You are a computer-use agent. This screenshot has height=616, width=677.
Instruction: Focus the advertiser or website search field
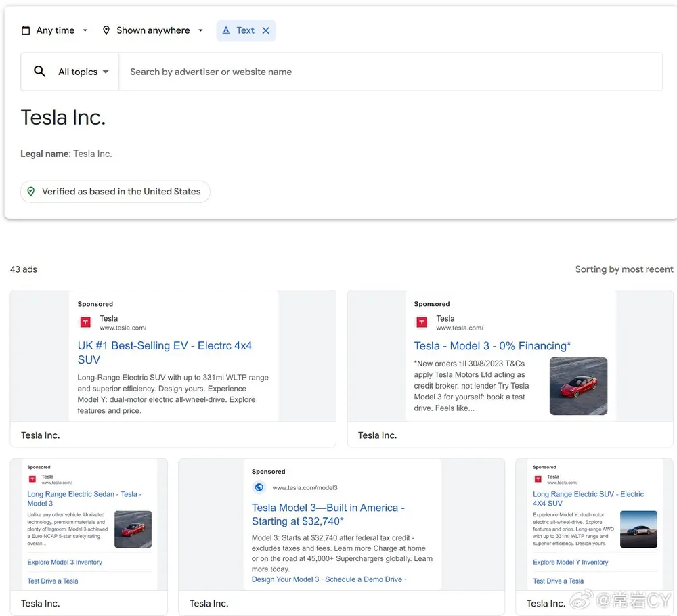(x=391, y=72)
